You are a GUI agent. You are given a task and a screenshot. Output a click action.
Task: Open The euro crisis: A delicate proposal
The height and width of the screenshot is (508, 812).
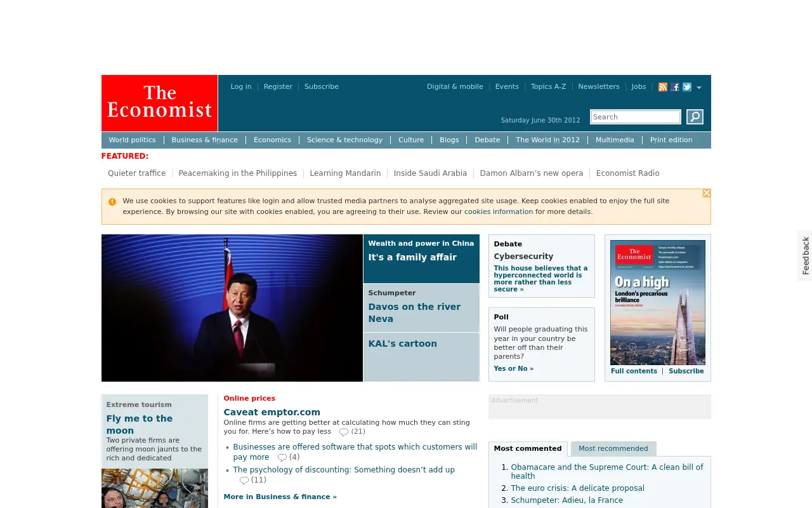tap(577, 488)
